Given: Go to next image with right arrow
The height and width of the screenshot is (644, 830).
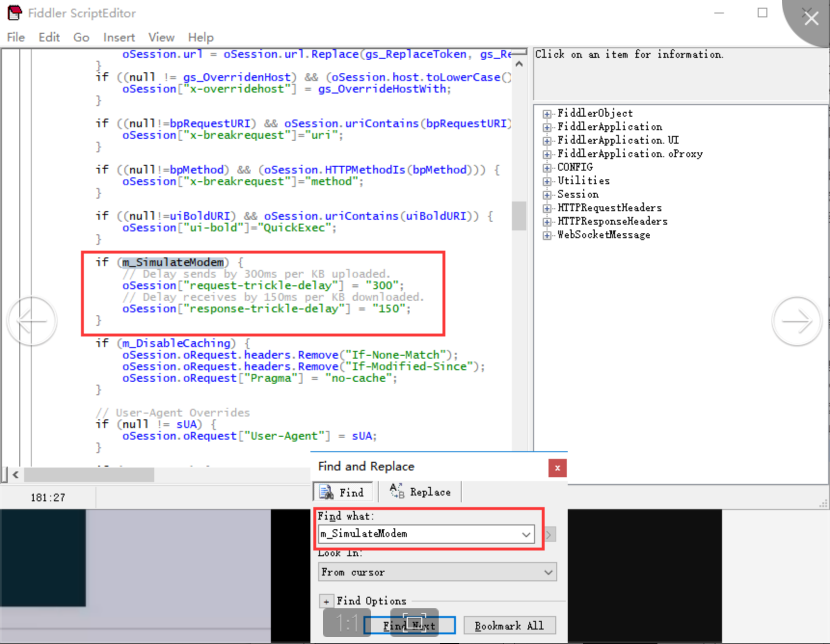Looking at the screenshot, I should tap(797, 321).
